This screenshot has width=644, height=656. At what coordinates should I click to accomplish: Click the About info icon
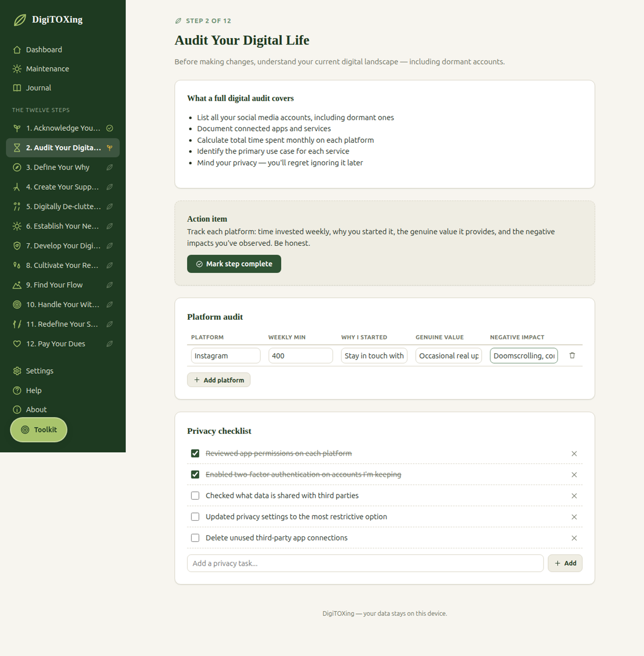point(17,409)
